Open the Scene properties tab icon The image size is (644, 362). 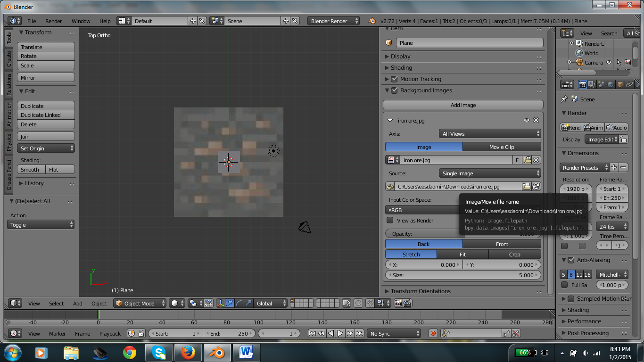pyautogui.click(x=601, y=84)
